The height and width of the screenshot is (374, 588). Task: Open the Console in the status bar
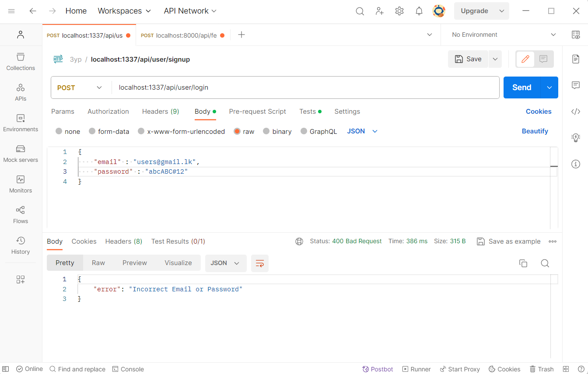(128, 369)
